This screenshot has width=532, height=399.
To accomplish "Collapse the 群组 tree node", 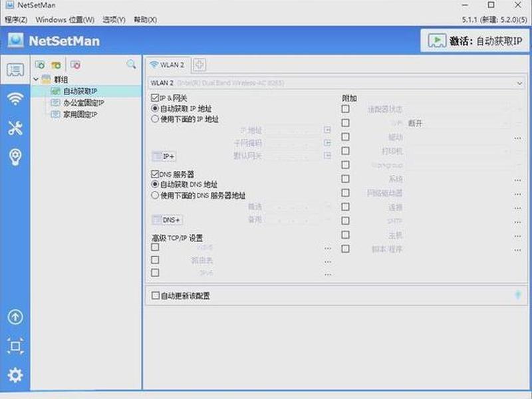I will (x=36, y=79).
